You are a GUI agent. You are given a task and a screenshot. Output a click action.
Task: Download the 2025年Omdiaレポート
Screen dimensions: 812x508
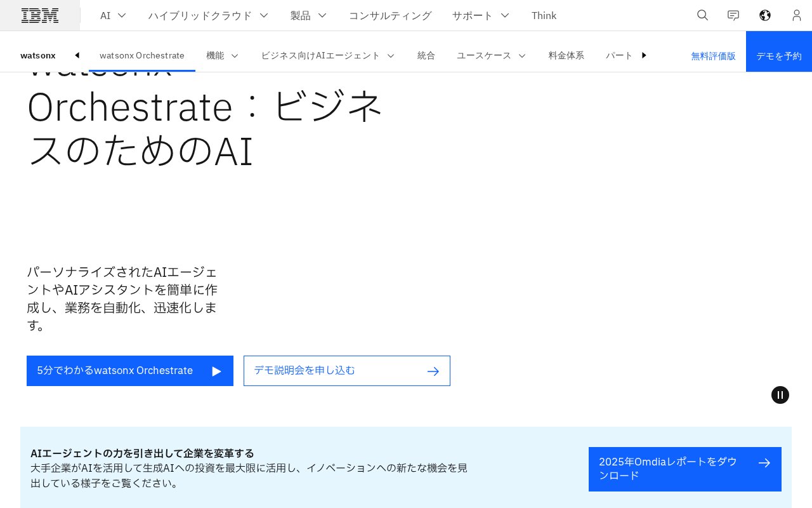(685, 469)
